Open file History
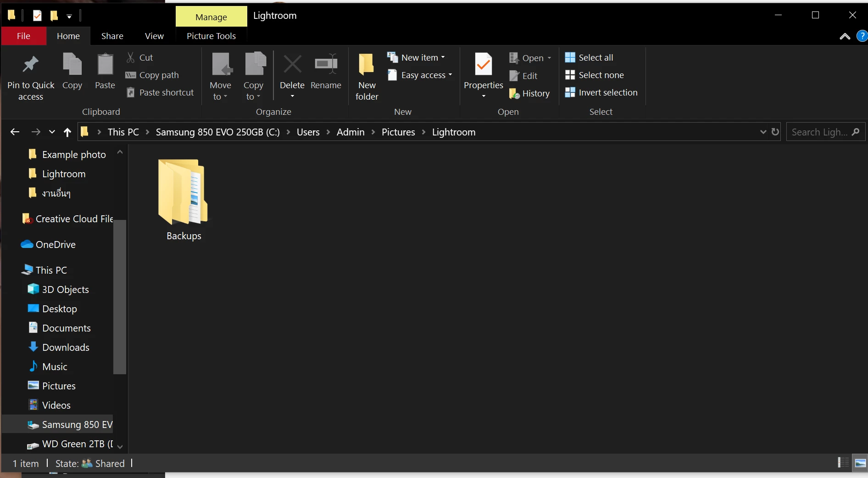The image size is (868, 478). tap(529, 93)
